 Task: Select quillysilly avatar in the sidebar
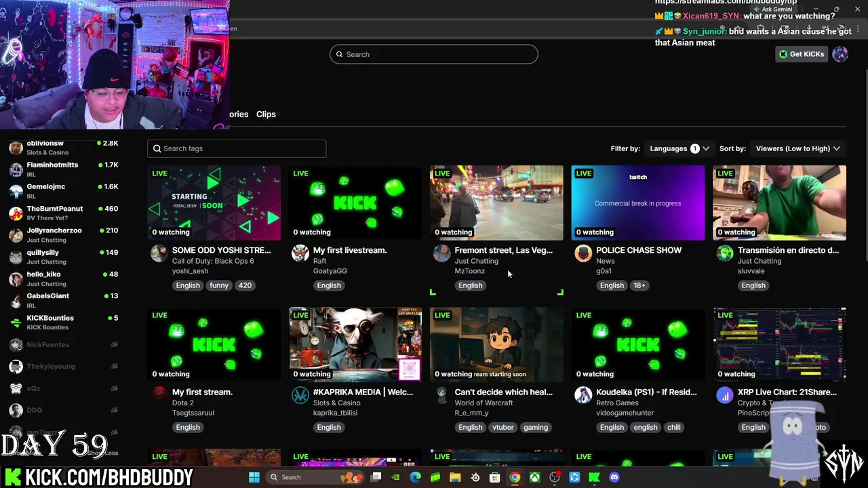click(x=16, y=257)
